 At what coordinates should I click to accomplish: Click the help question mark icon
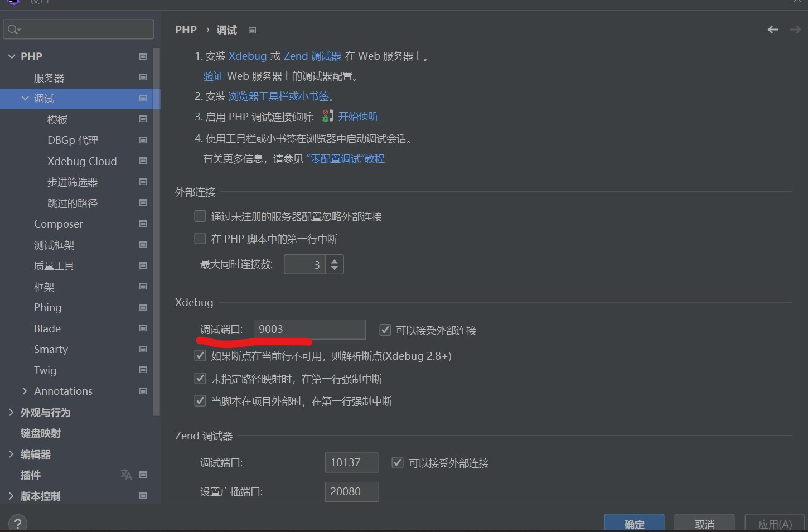click(18, 523)
